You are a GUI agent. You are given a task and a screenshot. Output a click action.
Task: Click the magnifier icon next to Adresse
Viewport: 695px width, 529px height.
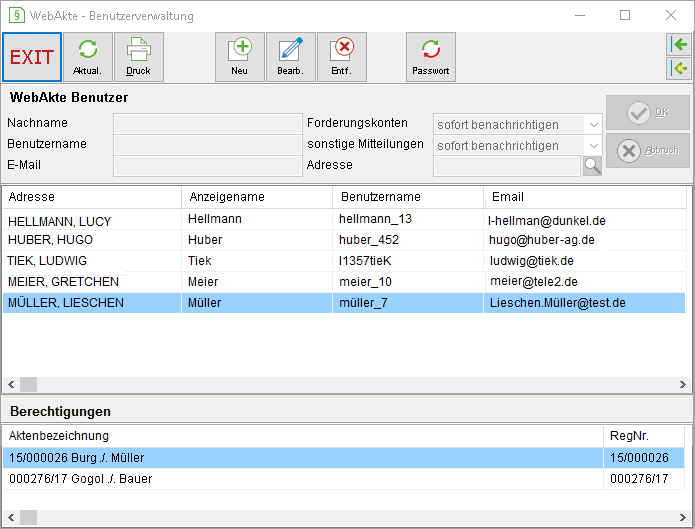click(x=592, y=166)
